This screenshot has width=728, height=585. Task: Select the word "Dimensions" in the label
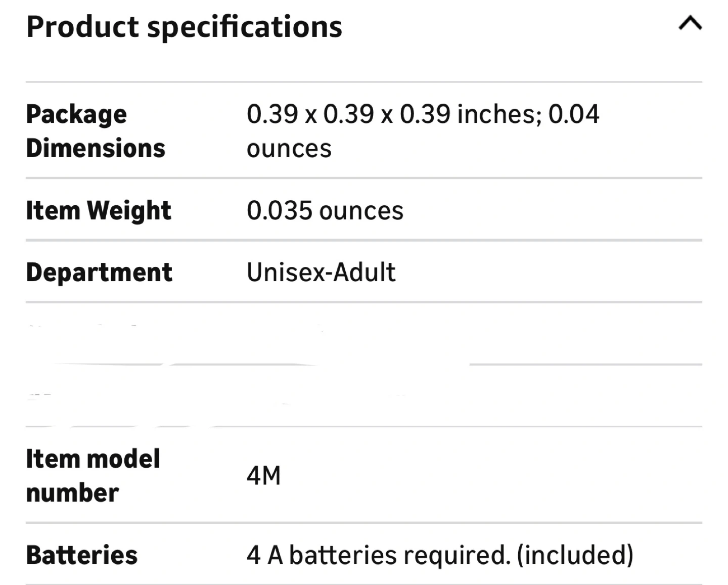pos(96,149)
